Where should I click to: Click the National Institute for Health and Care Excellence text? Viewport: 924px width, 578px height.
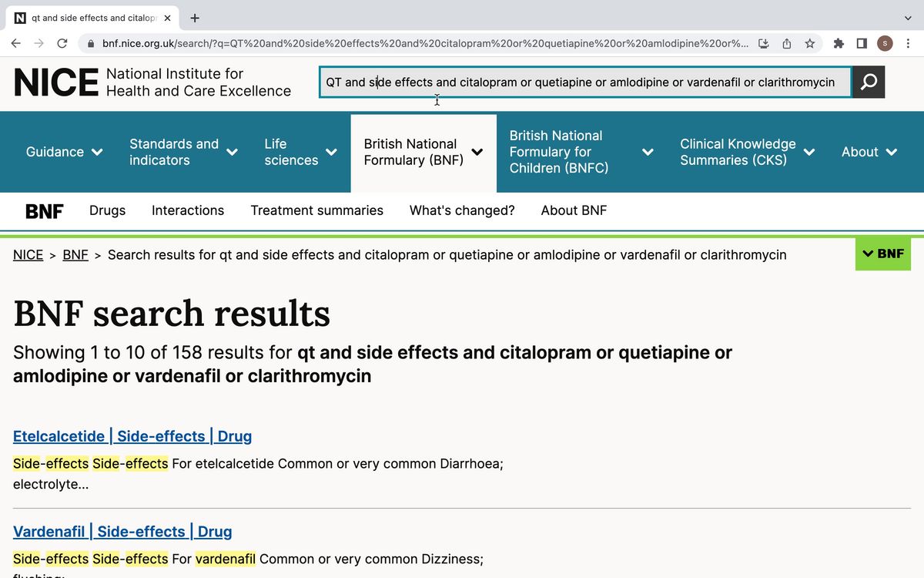click(199, 82)
